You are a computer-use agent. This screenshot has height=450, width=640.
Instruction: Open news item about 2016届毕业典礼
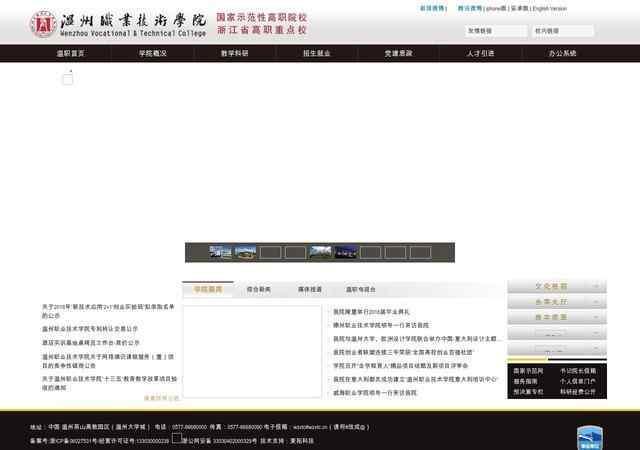(x=371, y=312)
